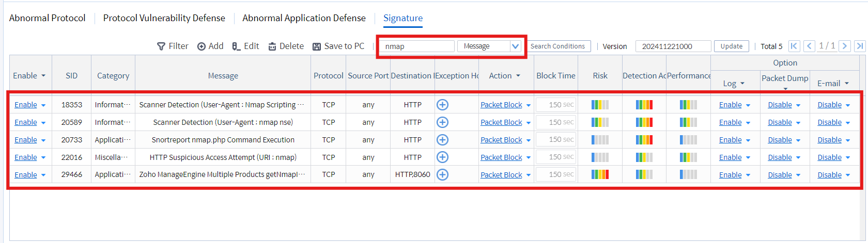Click Packet Block link for SID 20589
868x243 pixels.
click(502, 122)
